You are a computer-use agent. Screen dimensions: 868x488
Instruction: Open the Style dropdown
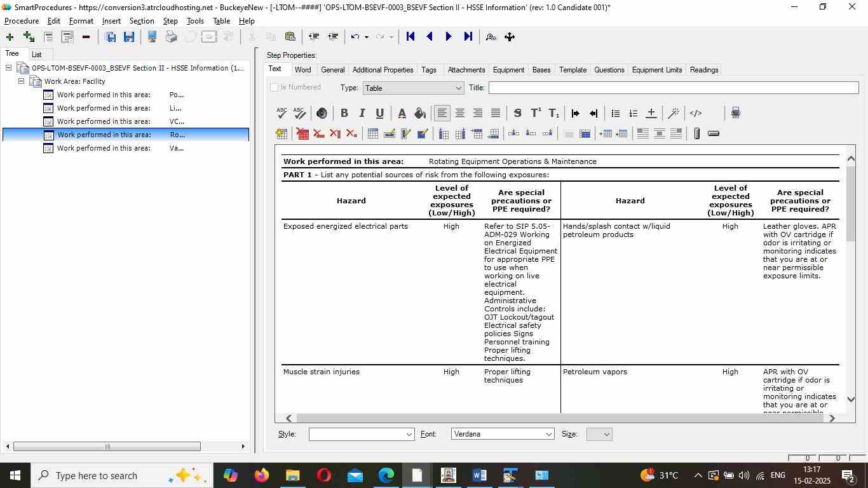click(362, 434)
